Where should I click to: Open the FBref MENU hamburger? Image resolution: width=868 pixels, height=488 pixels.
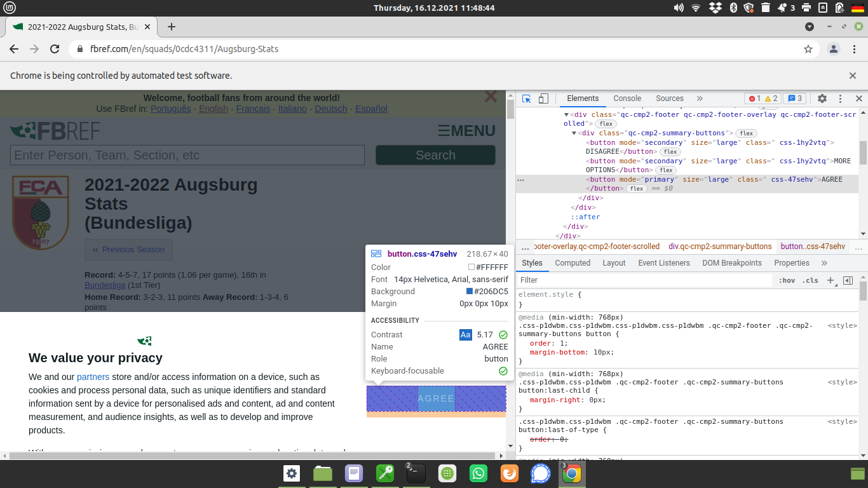(466, 131)
